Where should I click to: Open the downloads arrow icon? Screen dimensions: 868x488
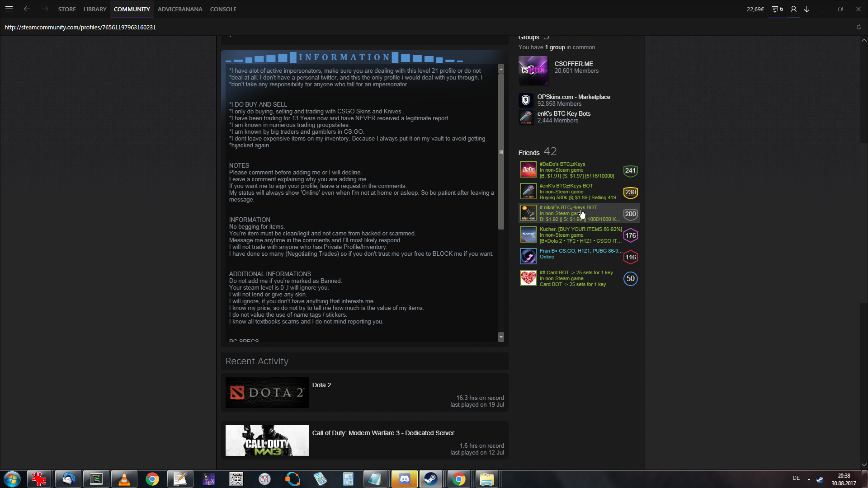[x=807, y=9]
